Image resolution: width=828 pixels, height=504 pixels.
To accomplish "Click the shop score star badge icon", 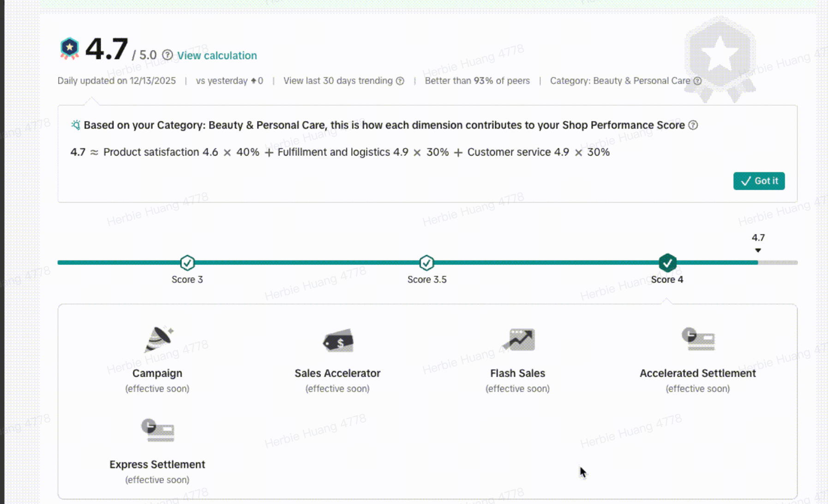I will click(x=70, y=48).
